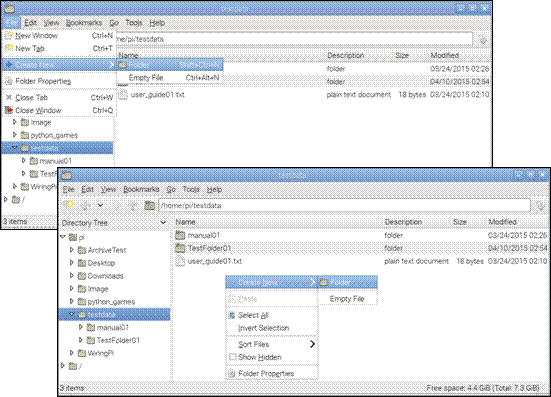
Task: Select python_games in the front directory tree
Action: [x=111, y=301]
